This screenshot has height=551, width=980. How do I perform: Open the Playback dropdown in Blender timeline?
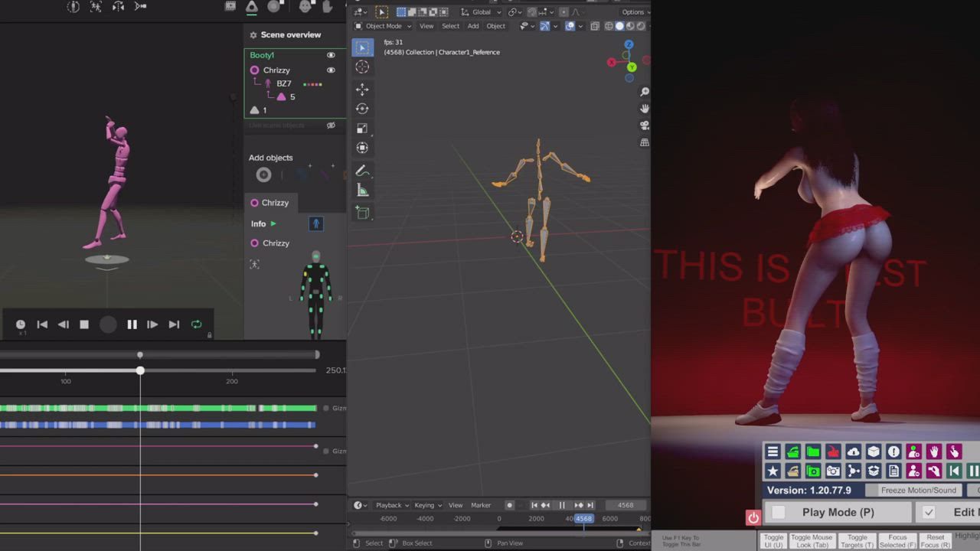coord(391,505)
